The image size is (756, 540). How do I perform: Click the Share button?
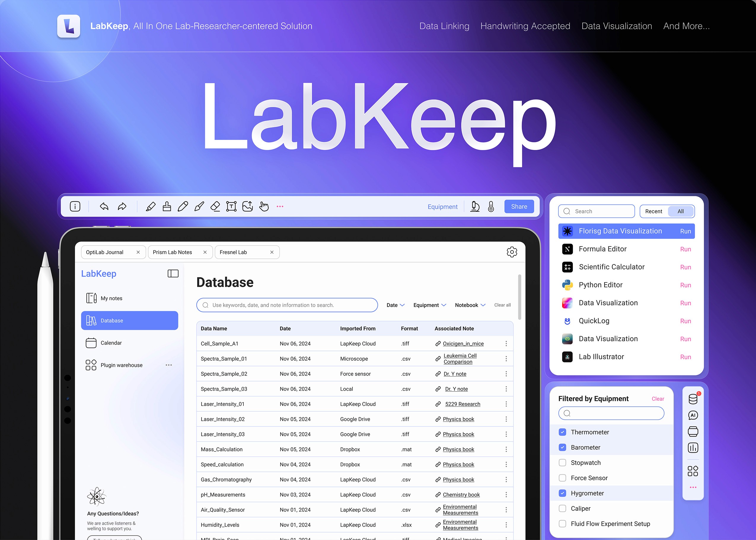[519, 207]
